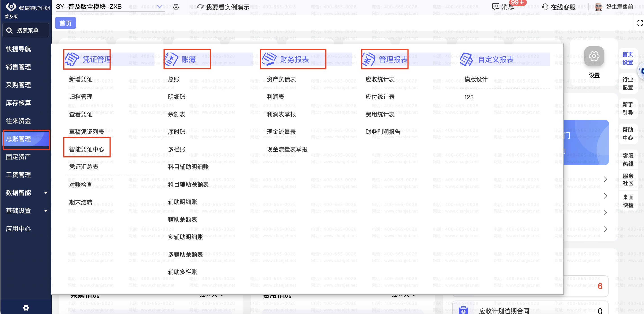Screen dimensions: 644x314
Task: Click the first right chevron arrow below the blue card
Action: pos(605,179)
